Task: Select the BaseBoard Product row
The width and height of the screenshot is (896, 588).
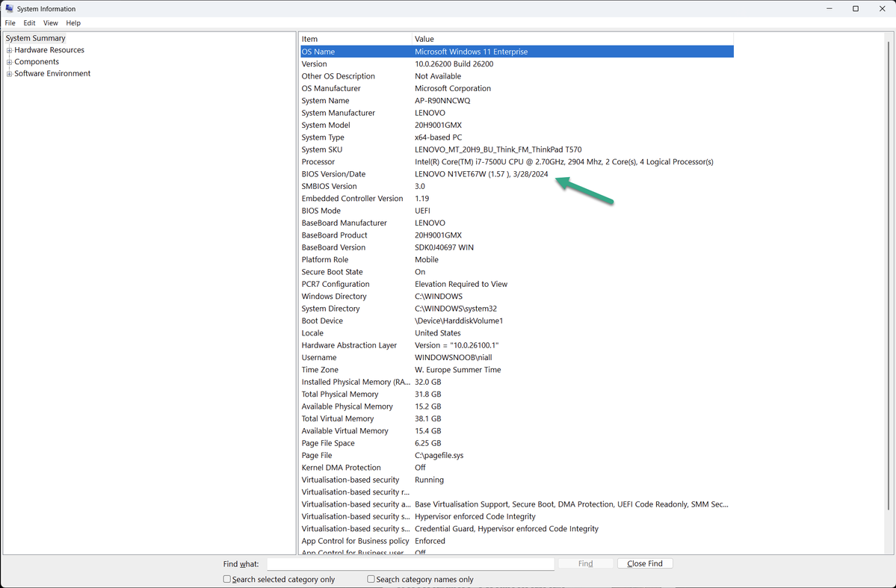Action: tap(516, 235)
